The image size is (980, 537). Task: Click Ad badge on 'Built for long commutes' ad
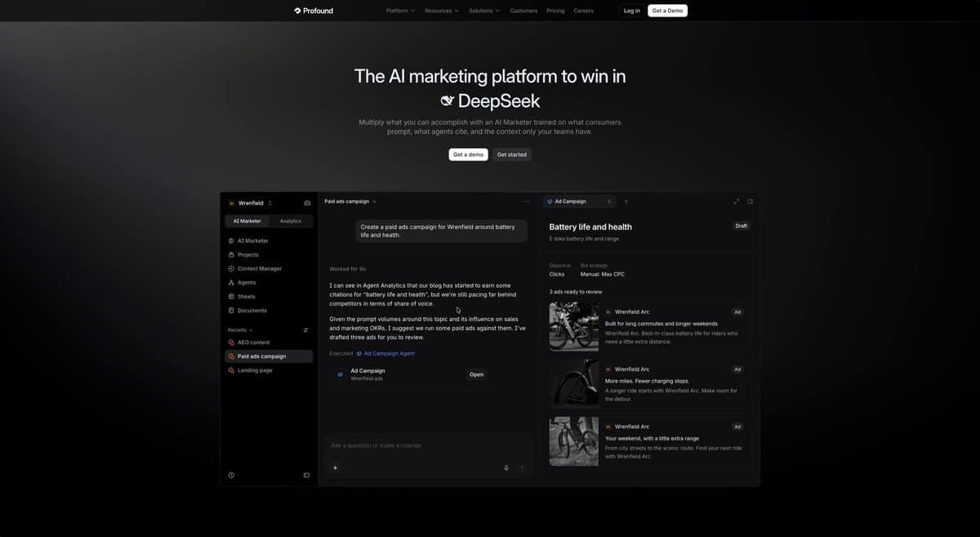737,312
